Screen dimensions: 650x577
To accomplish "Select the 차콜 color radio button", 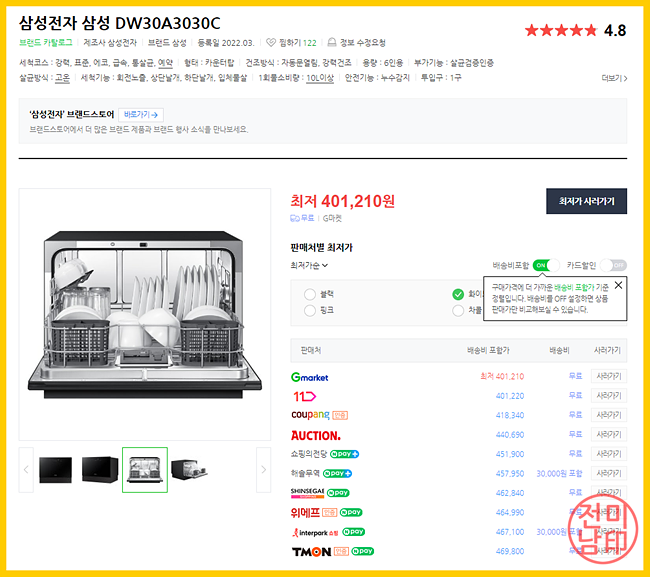I will (458, 310).
